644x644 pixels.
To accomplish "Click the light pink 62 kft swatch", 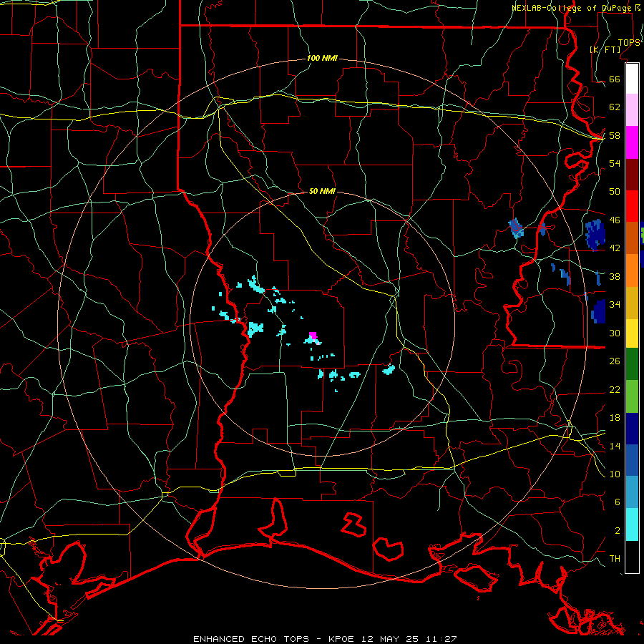I will coord(632,110).
